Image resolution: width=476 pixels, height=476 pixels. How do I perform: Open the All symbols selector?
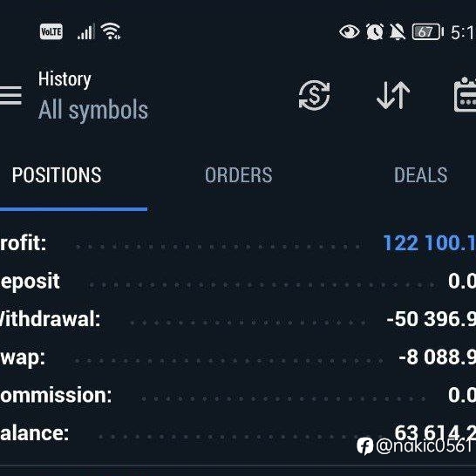[x=93, y=110]
